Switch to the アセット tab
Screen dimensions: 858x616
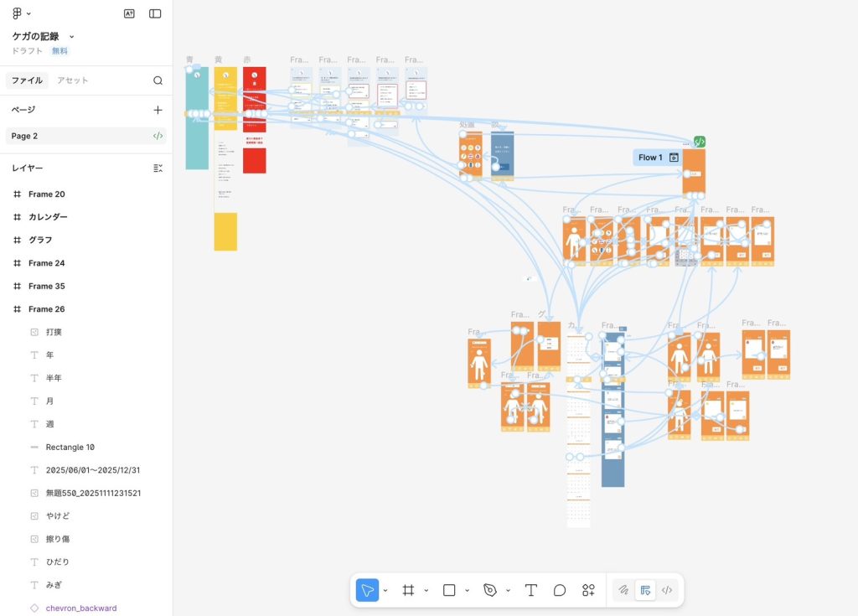click(x=72, y=80)
